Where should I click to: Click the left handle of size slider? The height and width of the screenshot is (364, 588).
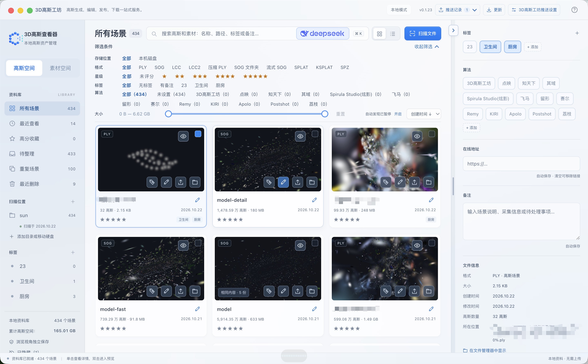click(x=168, y=114)
